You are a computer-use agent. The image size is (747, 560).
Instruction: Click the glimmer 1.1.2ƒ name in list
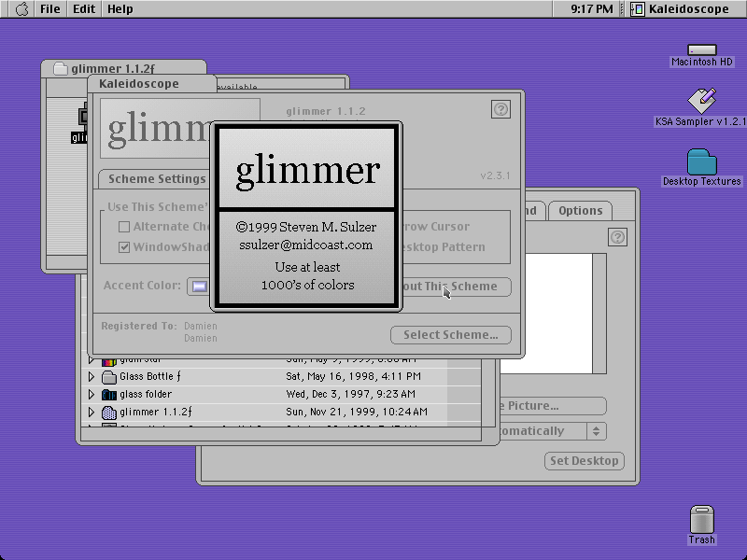tap(156, 412)
